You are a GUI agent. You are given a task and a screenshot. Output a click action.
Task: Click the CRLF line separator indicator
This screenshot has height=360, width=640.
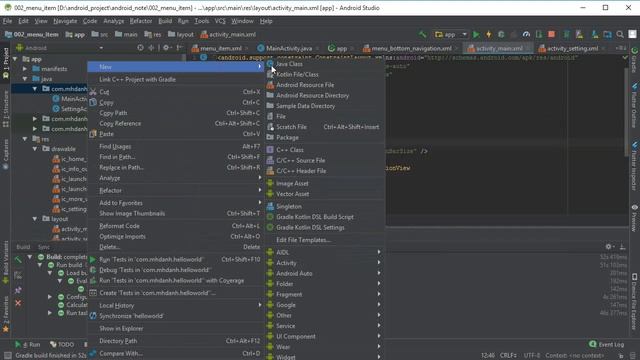(508, 356)
